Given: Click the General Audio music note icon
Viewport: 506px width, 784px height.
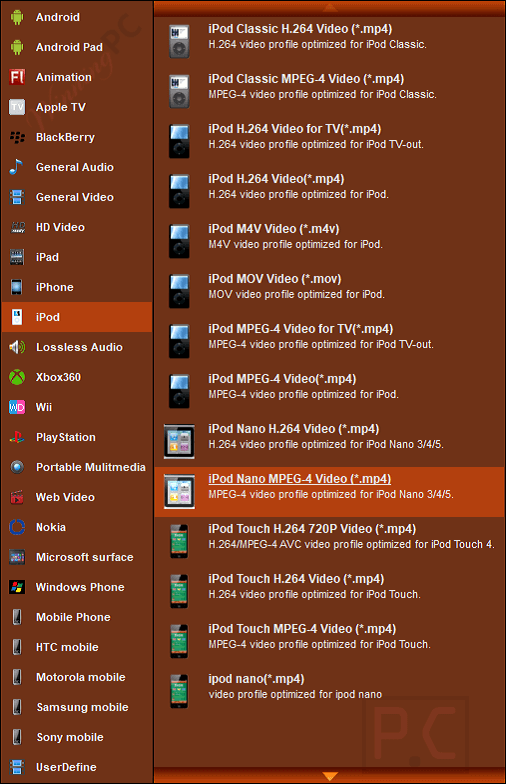Looking at the screenshot, I should point(16,167).
